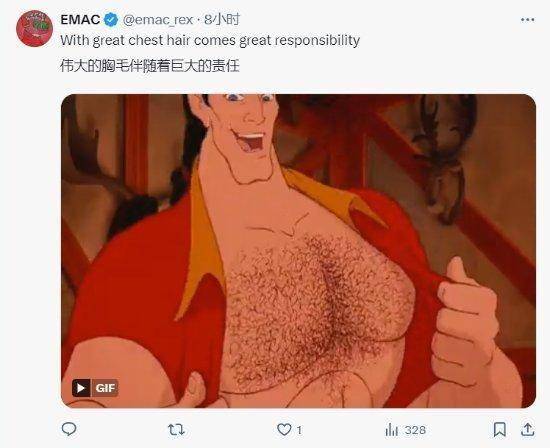Screen dimensions: 550x448
Task: Visit the @emac_rex handle link
Action: click(x=158, y=20)
